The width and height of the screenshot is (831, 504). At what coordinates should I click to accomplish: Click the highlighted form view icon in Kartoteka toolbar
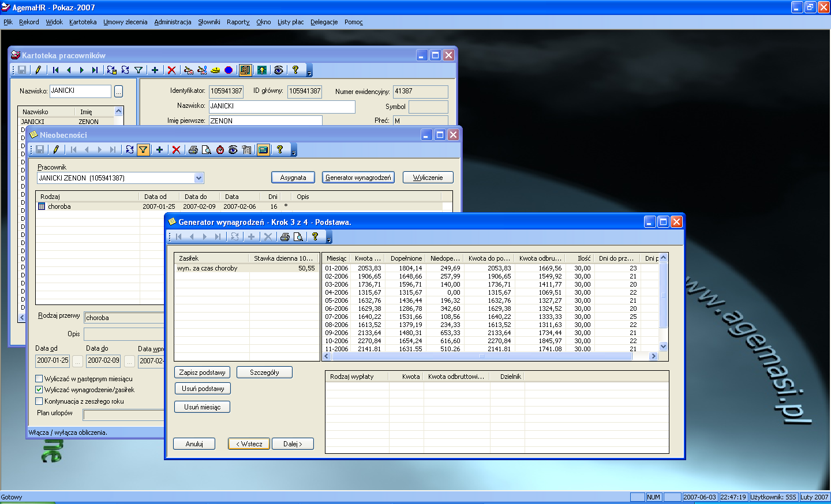(245, 70)
